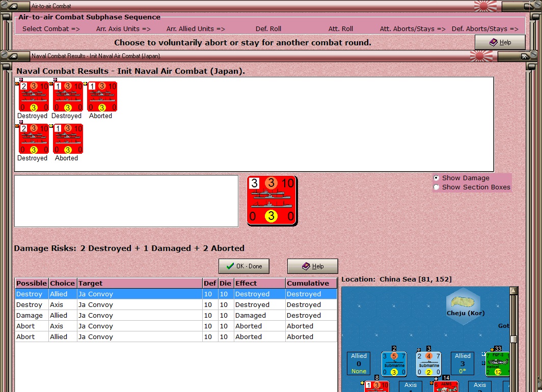The width and height of the screenshot is (542, 392).
Task: Click the Air-to-air Combat right title bar icon
Action: [529, 6]
